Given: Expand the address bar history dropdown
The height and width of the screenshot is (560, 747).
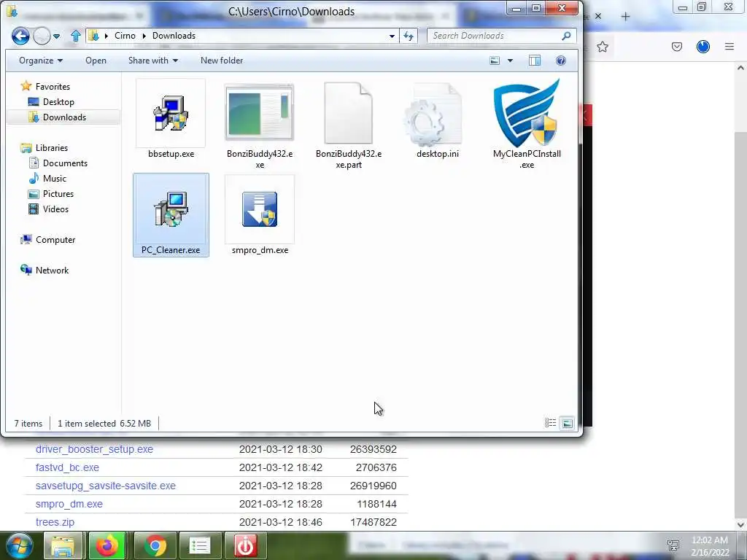Looking at the screenshot, I should pos(392,36).
